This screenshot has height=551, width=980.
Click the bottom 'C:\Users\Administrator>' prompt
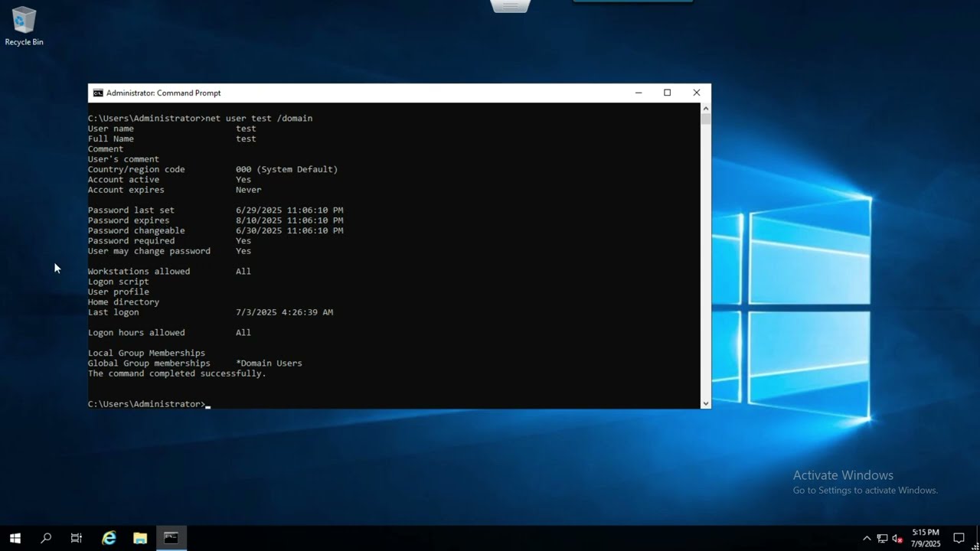coord(146,404)
